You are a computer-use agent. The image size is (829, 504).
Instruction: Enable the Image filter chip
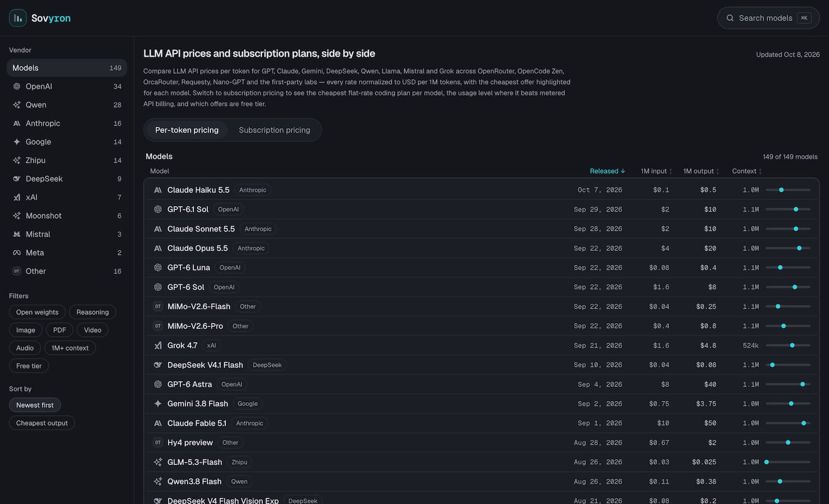(25, 330)
